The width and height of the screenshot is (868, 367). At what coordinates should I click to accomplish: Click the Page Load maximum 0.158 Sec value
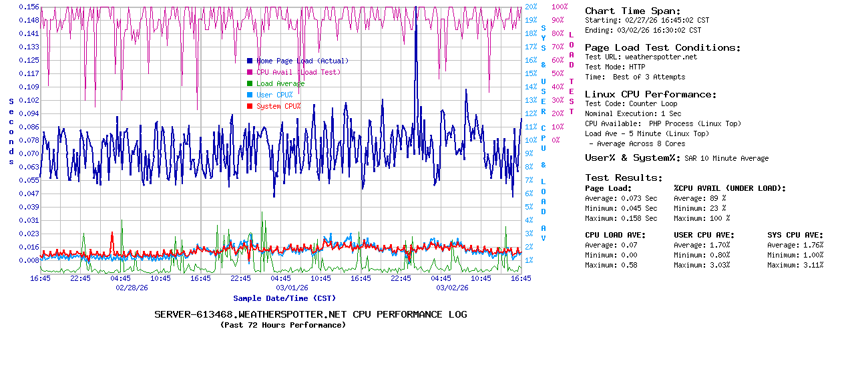tap(639, 218)
